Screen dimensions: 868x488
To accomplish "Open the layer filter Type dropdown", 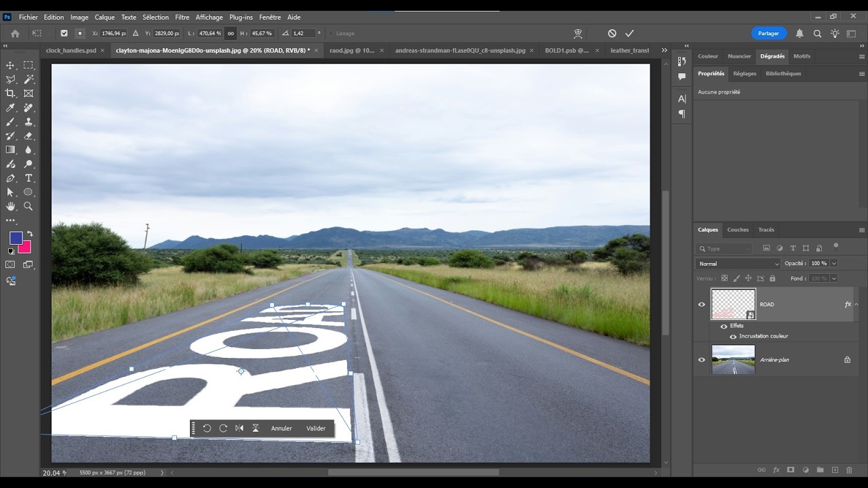I will [x=725, y=249].
